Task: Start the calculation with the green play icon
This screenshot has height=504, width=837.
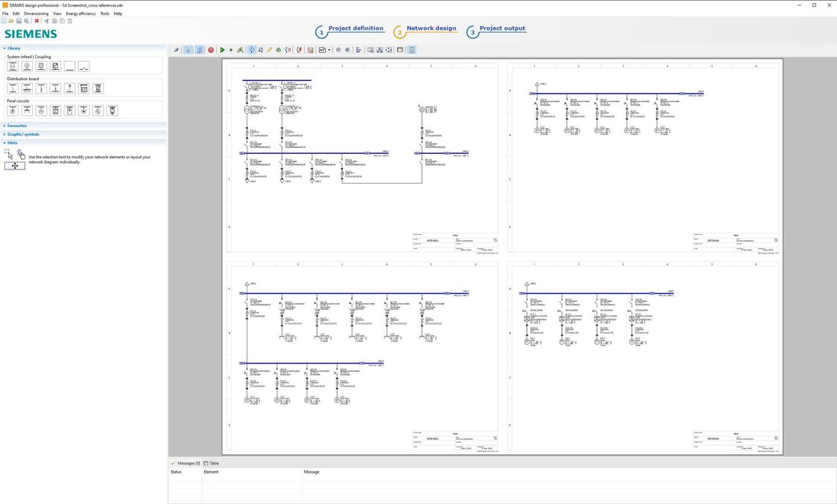Action: click(222, 50)
